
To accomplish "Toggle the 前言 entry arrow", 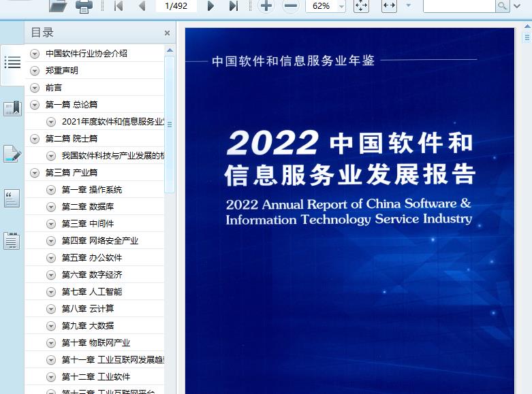I will click(x=35, y=88).
